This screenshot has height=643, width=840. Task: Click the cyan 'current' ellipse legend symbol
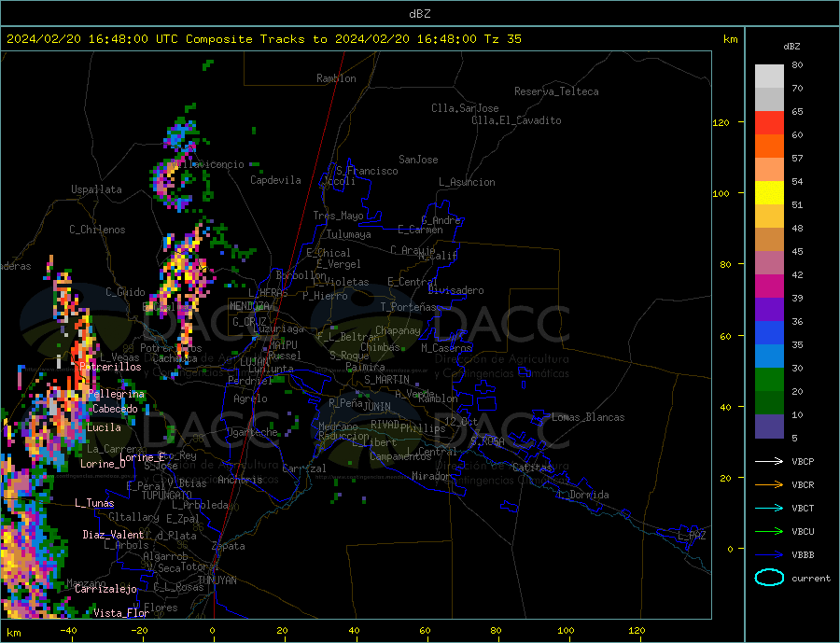click(769, 578)
